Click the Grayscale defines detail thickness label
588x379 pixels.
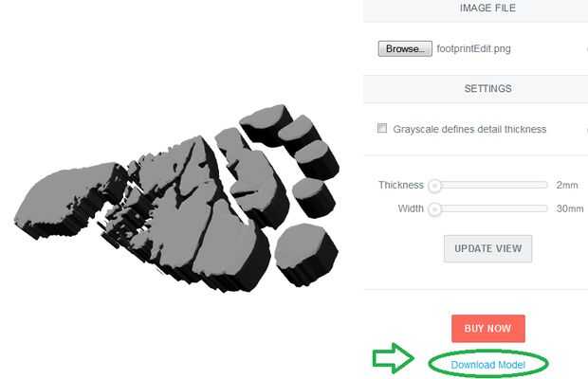pos(469,129)
